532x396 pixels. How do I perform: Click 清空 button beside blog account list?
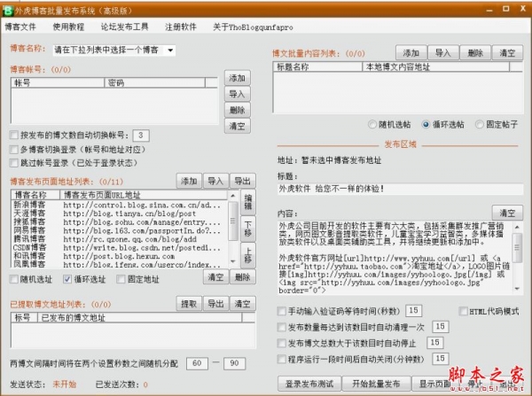point(237,126)
